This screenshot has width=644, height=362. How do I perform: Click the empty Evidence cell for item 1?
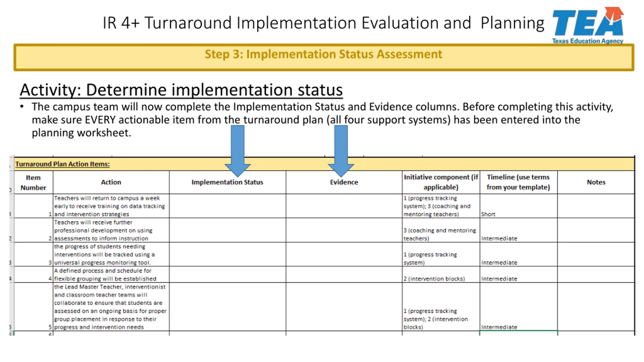tap(344, 206)
